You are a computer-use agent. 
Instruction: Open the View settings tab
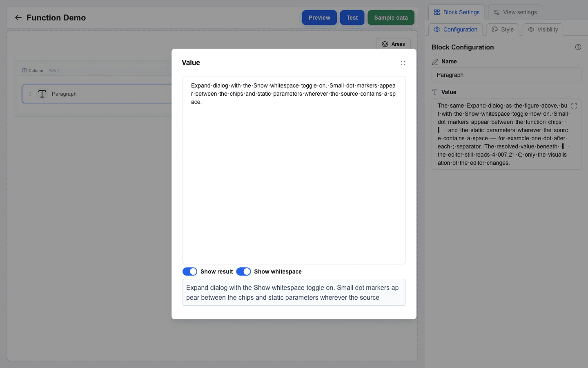(515, 12)
